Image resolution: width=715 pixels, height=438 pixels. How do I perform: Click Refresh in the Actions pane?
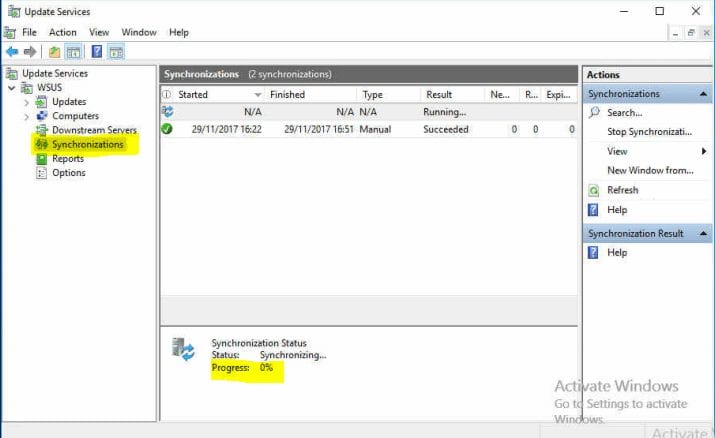pyautogui.click(x=622, y=190)
